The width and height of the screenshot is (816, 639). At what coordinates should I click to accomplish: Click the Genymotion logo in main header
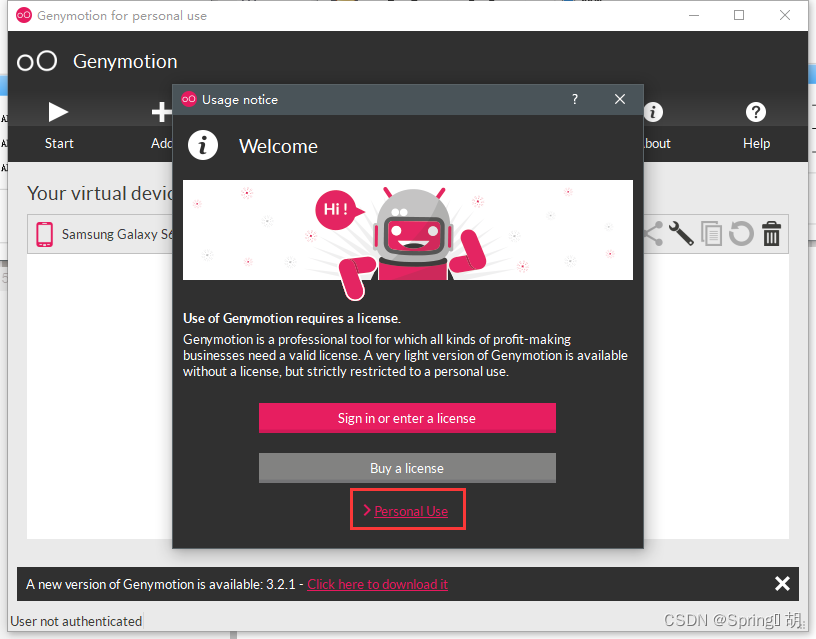pyautogui.click(x=37, y=61)
